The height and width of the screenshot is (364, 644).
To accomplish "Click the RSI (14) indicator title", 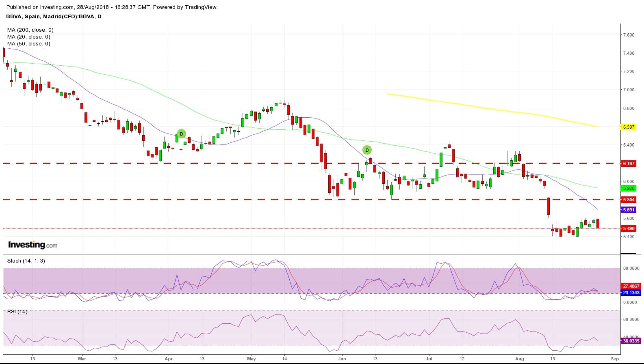I will pyautogui.click(x=17, y=312).
